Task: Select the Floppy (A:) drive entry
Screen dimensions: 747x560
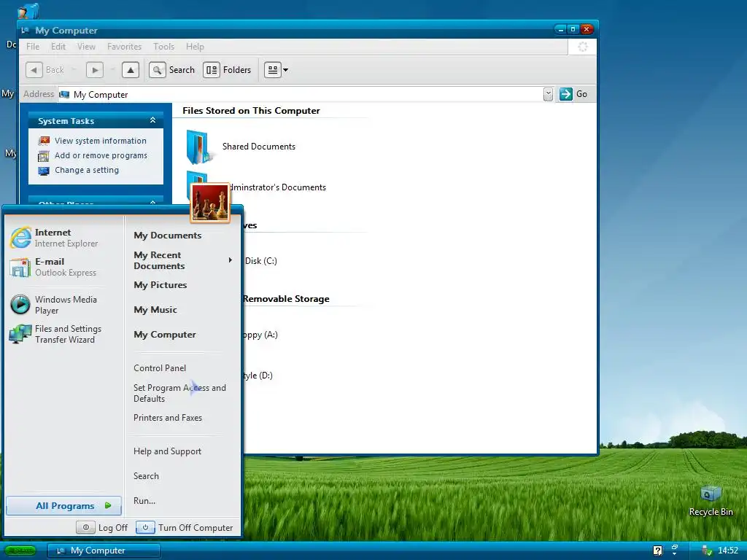Action: click(x=260, y=335)
